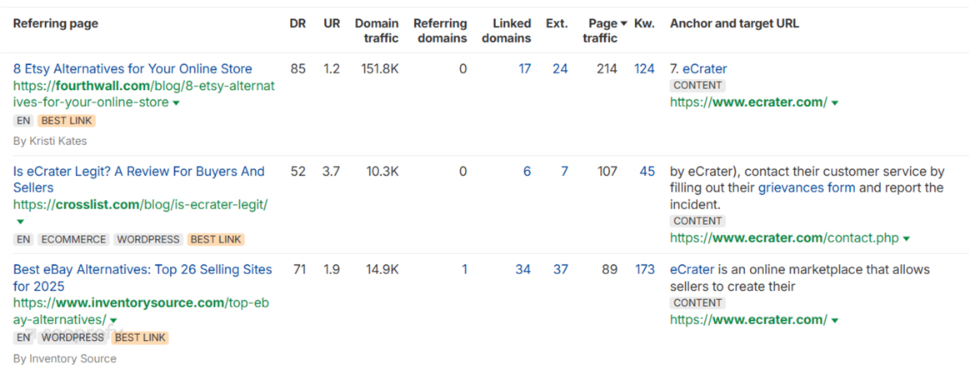Open 'Is eCrater Legit?' review title link
The height and width of the screenshot is (370, 980).
click(x=138, y=179)
